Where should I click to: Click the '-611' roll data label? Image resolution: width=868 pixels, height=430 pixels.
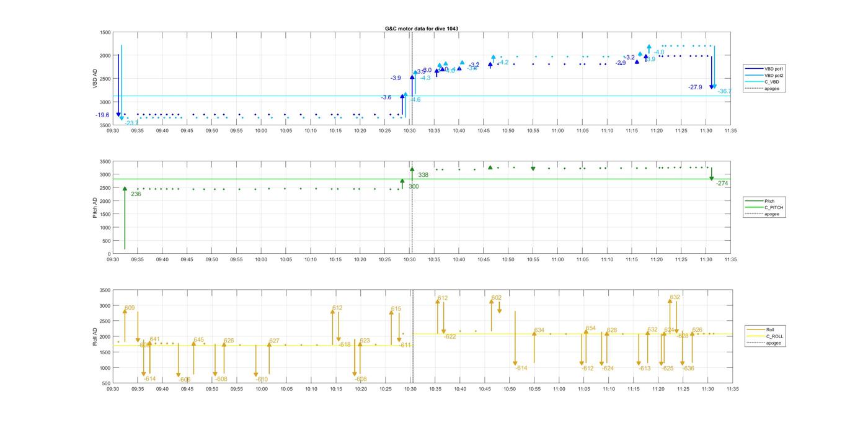point(405,345)
